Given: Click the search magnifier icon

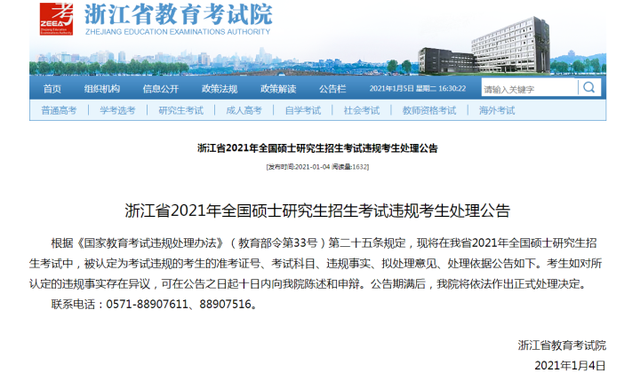Looking at the screenshot, I should click(589, 87).
